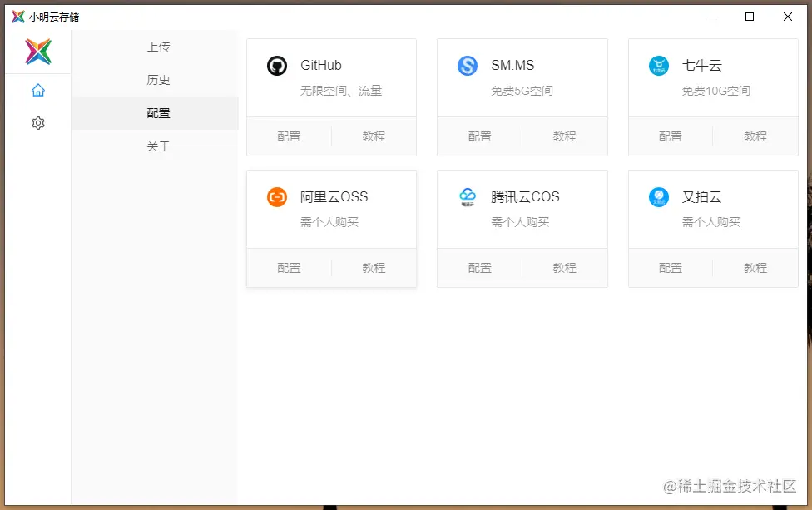Click the 又拍云 blue logo
Screen dimensions: 812x510
tap(659, 197)
